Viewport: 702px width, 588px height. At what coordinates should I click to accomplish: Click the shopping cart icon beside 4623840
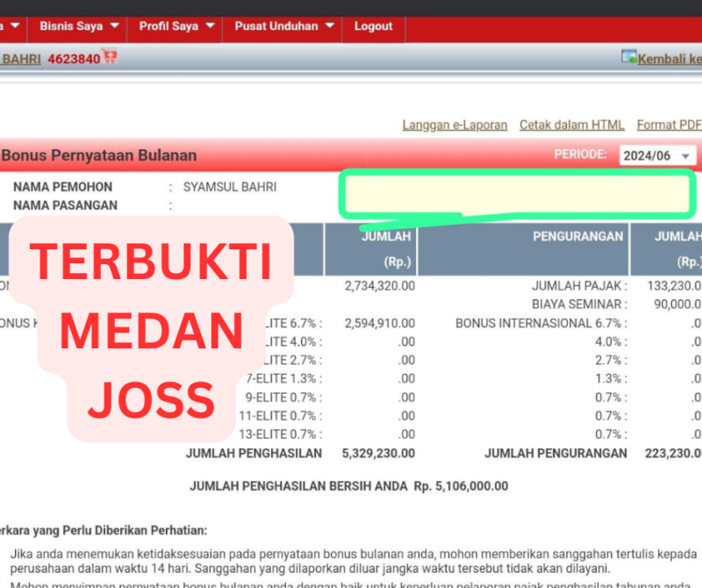pyautogui.click(x=110, y=58)
